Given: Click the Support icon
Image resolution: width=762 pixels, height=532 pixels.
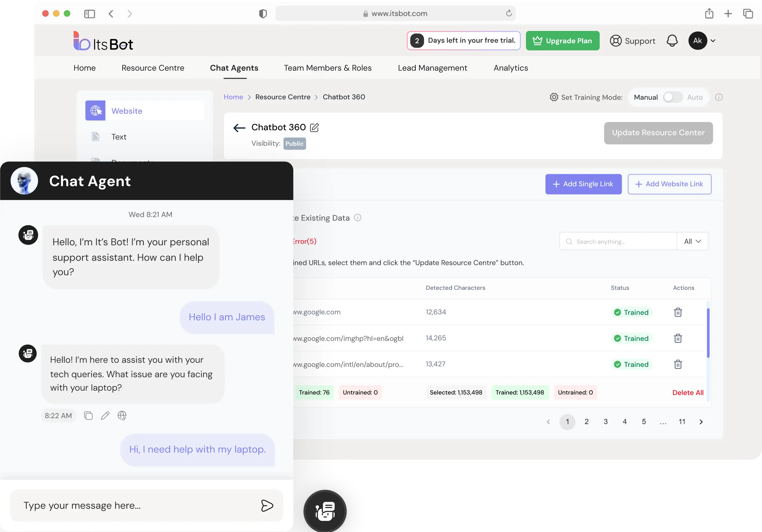Looking at the screenshot, I should [616, 41].
